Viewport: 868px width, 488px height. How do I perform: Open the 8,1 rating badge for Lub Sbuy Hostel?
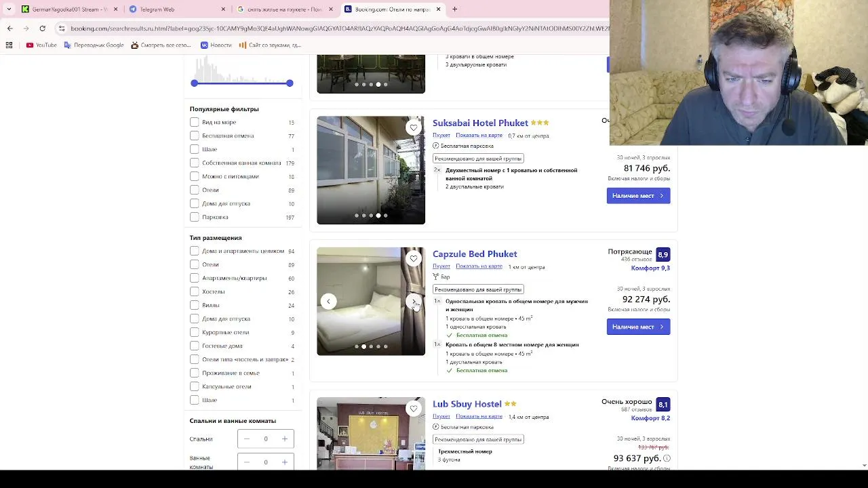[663, 405]
